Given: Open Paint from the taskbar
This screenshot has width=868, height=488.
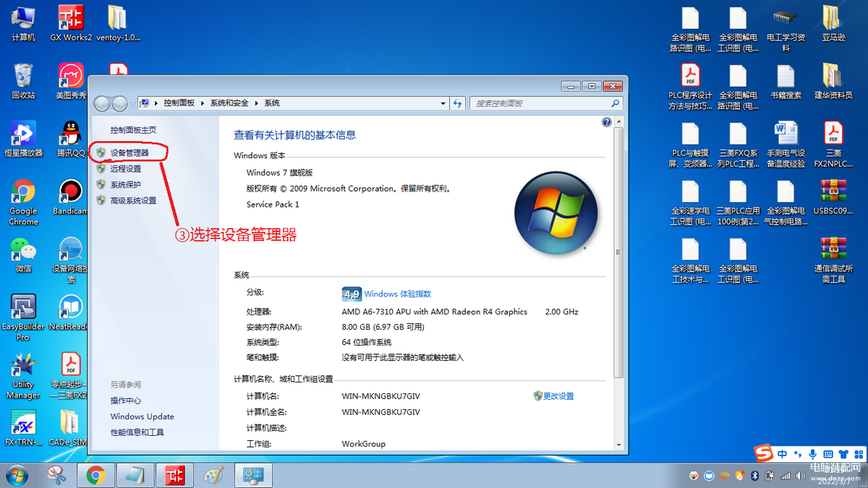Looking at the screenshot, I should point(214,475).
